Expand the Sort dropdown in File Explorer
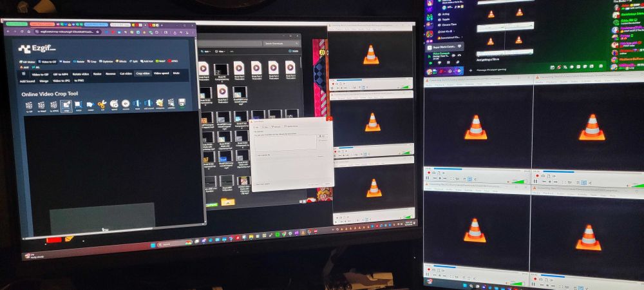Screen dimensions: 644x290 pyautogui.click(x=205, y=52)
